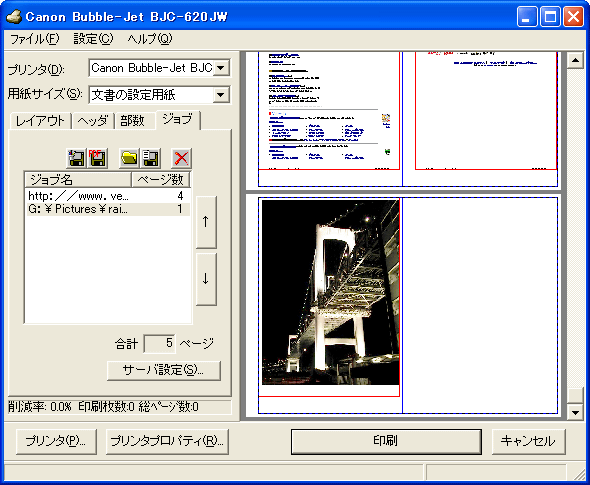Open プリンタプロパティ(R)... button
The image size is (590, 485).
pyautogui.click(x=167, y=441)
